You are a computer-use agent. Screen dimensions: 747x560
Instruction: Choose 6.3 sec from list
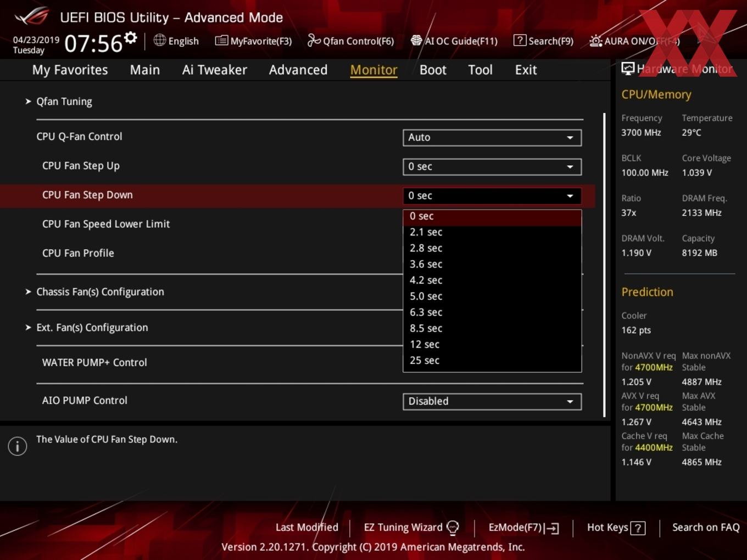pos(492,312)
